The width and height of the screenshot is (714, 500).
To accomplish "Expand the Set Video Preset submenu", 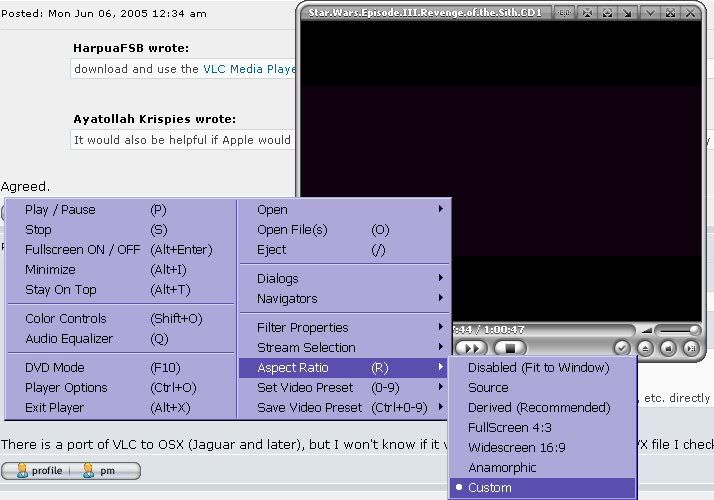I will 344,388.
